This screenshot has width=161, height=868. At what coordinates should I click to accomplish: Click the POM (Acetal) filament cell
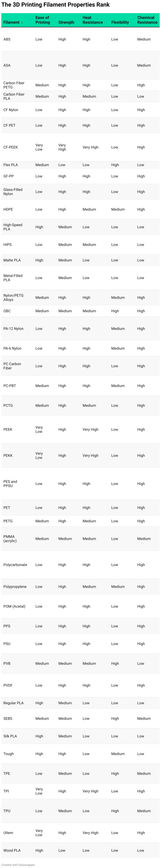14,606
